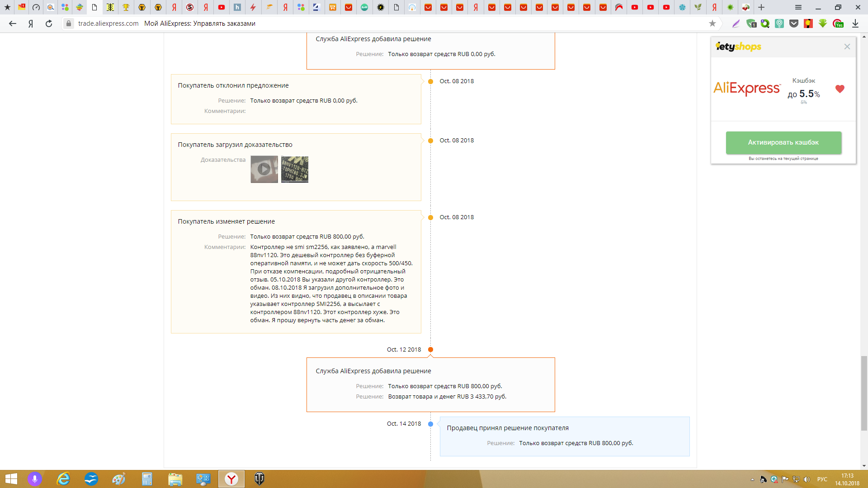Close the LetyShops popup
The width and height of the screenshot is (868, 488).
coord(847,47)
